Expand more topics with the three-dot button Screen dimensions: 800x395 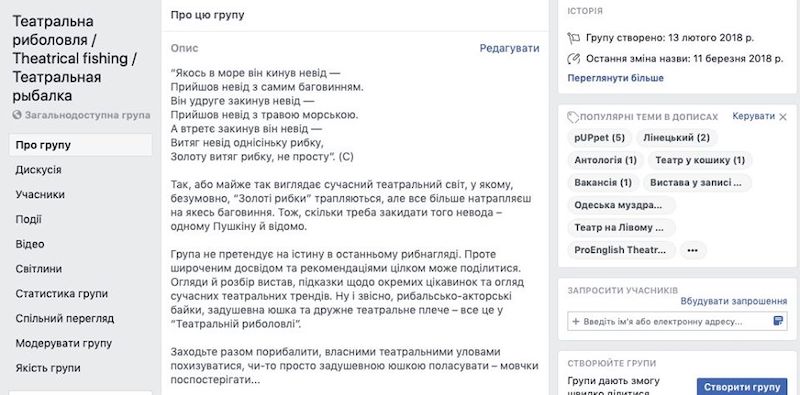pos(692,251)
